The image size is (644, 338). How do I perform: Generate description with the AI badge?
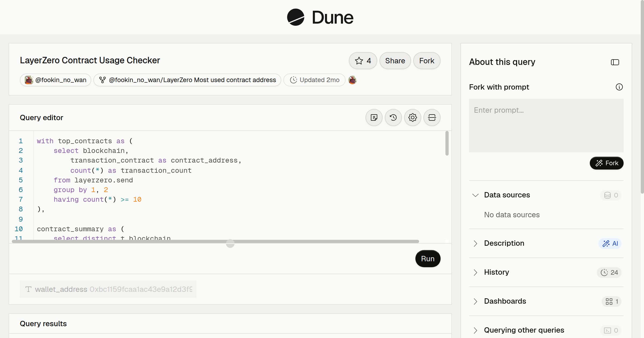point(610,244)
